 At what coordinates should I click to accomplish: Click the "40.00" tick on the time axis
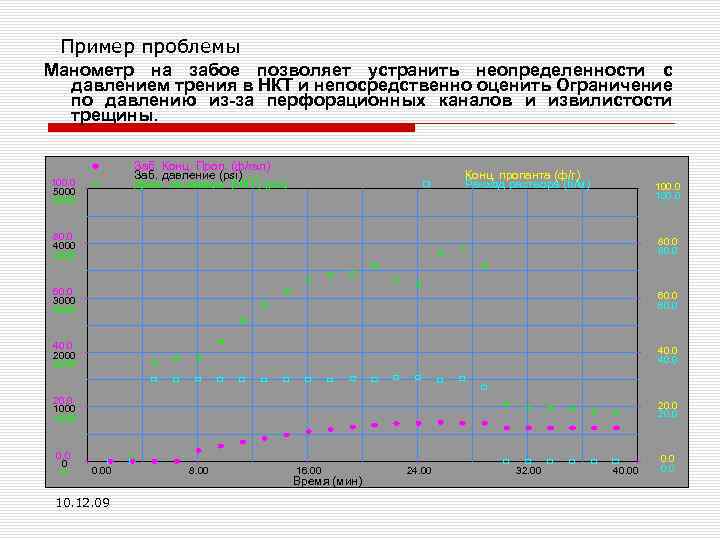click(626, 471)
